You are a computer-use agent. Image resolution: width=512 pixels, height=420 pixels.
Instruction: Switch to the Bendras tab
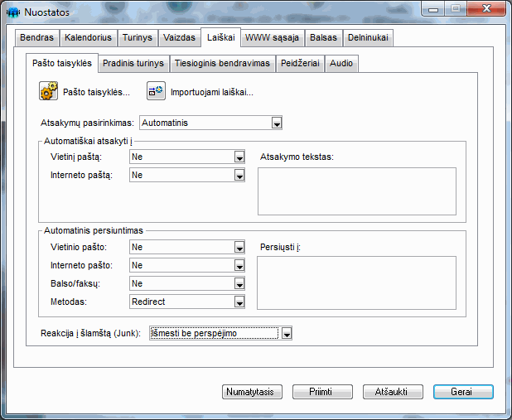[36, 37]
